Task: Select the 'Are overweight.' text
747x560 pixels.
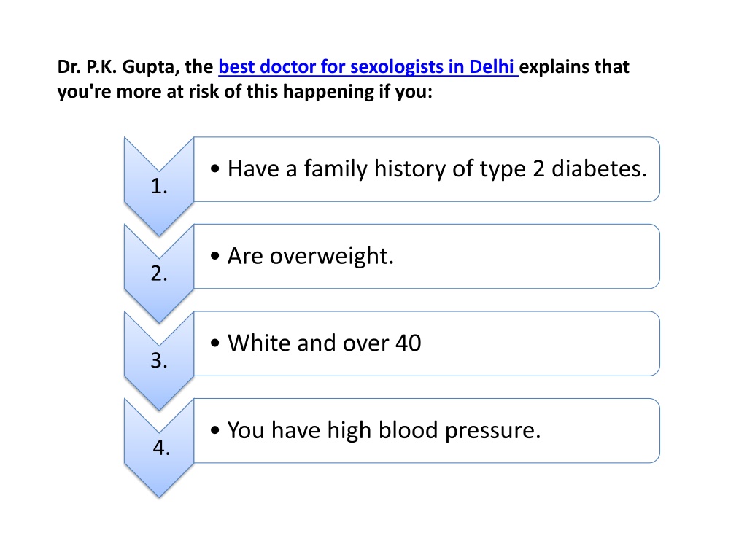Action: point(311,256)
